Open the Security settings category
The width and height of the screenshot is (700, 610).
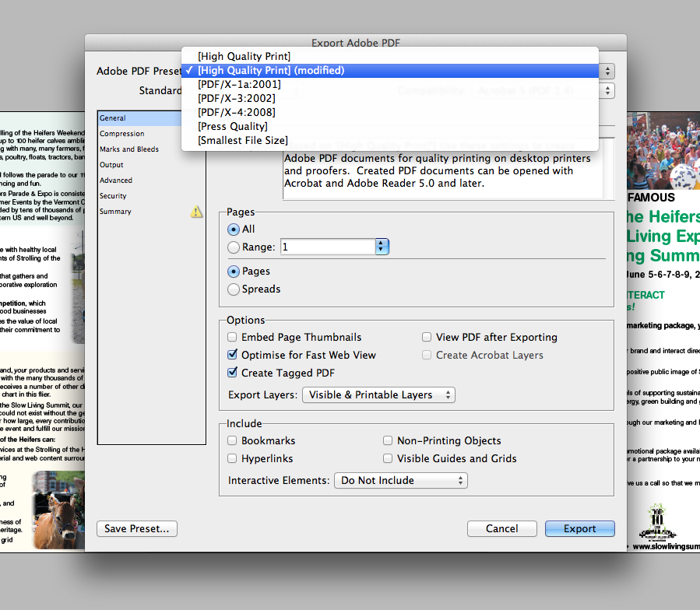pyautogui.click(x=151, y=196)
